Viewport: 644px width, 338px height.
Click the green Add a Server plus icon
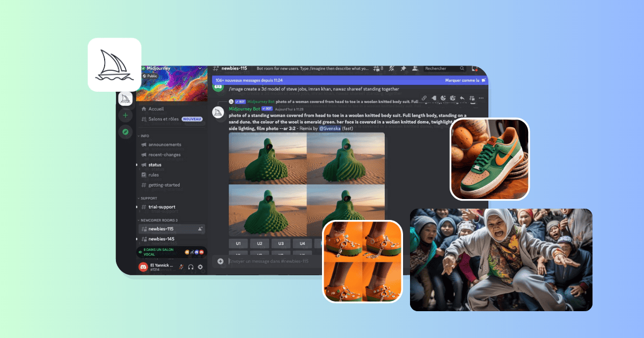126,115
